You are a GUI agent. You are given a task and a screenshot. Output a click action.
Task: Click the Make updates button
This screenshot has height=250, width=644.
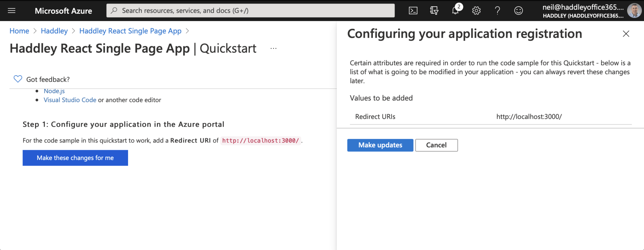click(x=380, y=145)
